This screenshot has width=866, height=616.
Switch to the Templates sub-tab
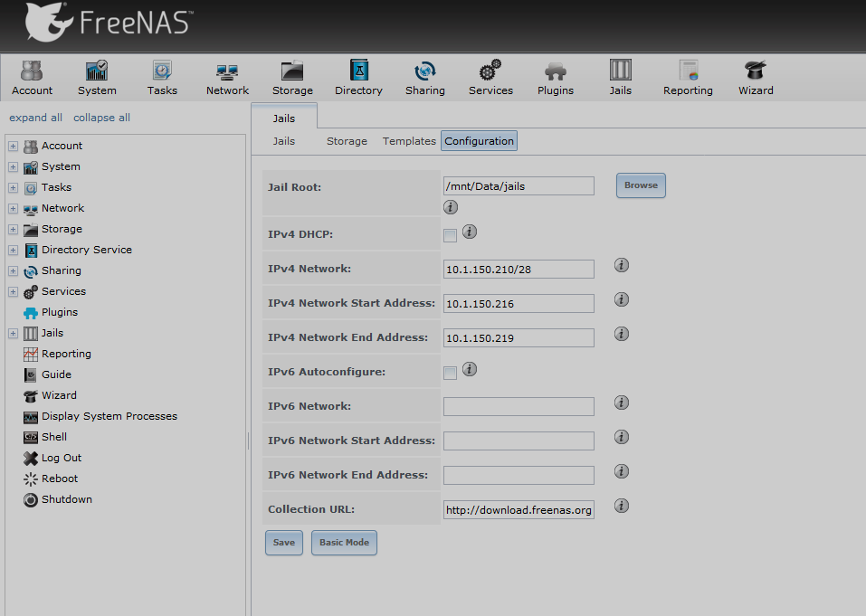[409, 141]
